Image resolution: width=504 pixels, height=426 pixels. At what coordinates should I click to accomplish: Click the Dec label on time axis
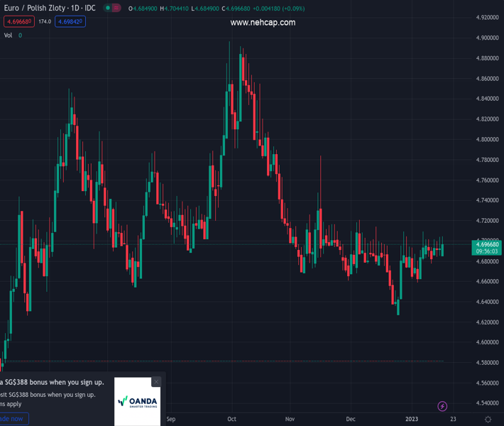click(351, 419)
